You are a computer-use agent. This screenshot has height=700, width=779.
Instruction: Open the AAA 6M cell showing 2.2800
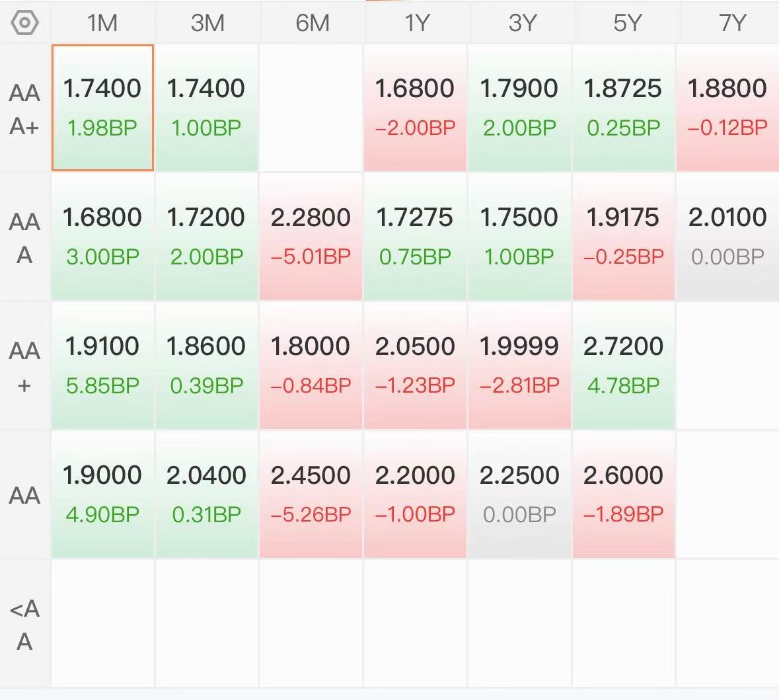point(311,237)
